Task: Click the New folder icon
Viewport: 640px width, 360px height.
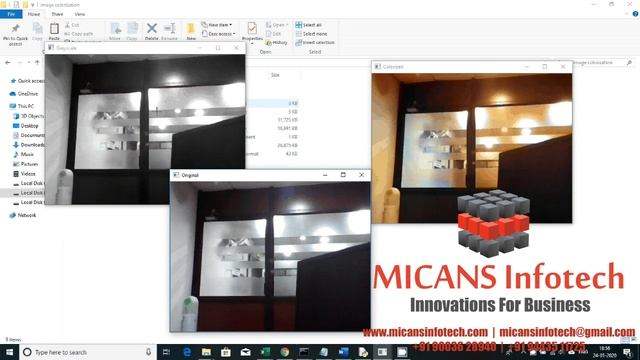Action: point(191,29)
